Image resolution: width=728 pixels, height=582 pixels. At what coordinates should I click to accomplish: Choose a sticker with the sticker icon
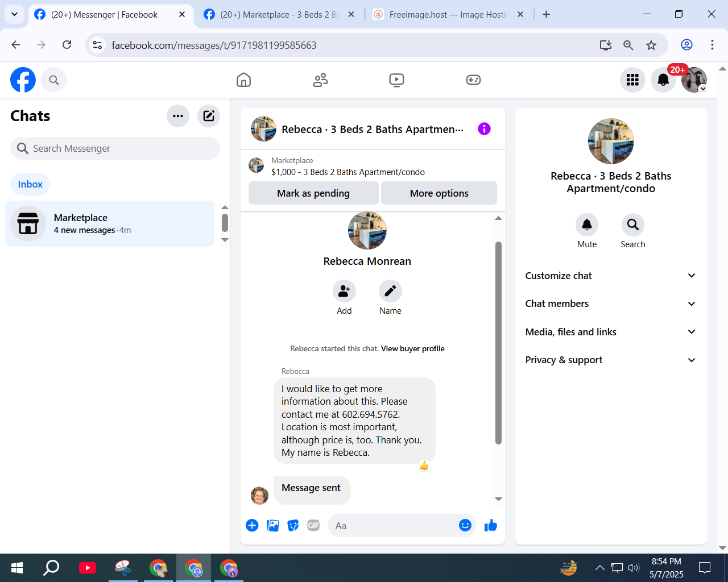point(293,526)
